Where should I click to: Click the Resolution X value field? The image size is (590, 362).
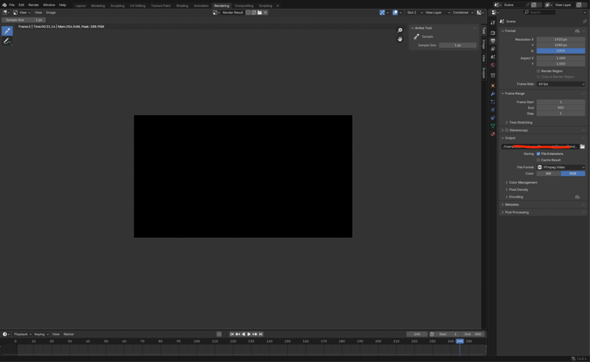click(x=561, y=39)
